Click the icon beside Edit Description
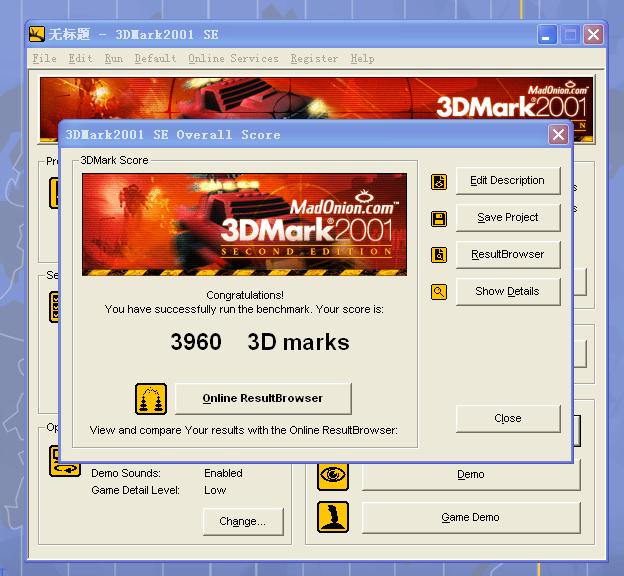624x576 pixels. point(439,181)
